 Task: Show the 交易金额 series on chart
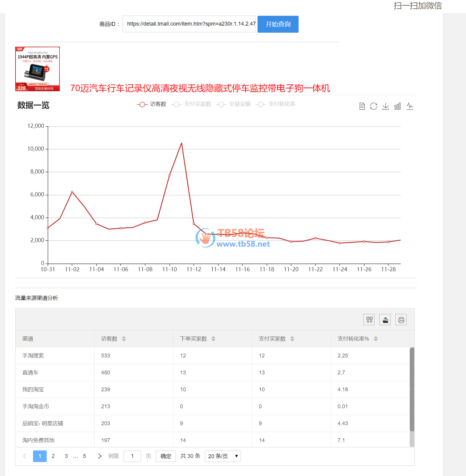pos(233,104)
